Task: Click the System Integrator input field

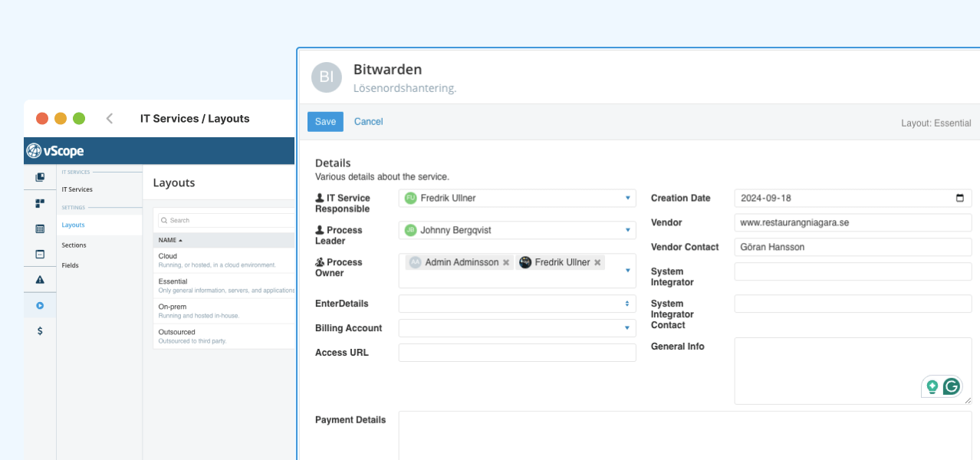Action: [x=853, y=271]
